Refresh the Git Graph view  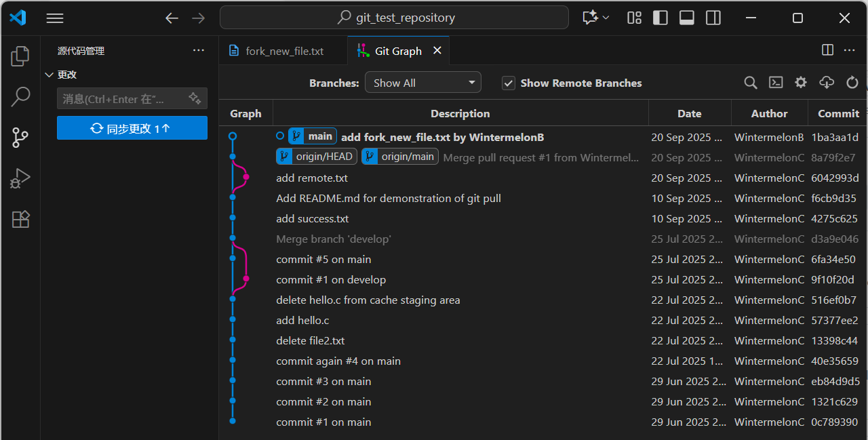click(x=852, y=83)
